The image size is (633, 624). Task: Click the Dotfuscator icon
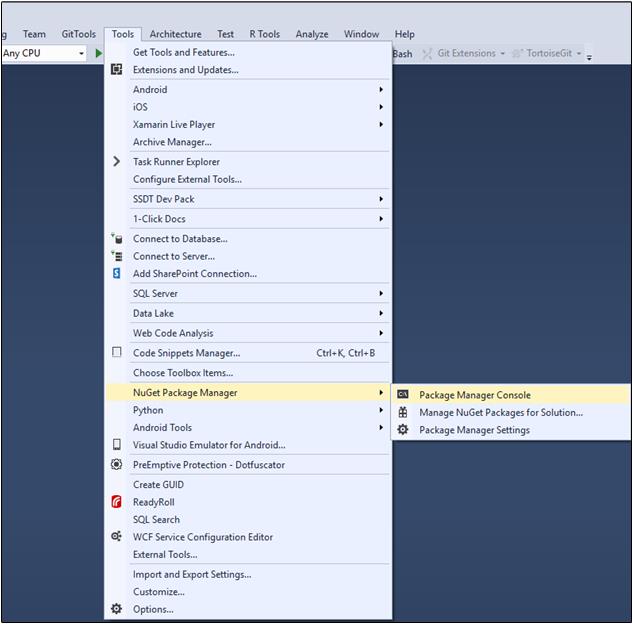[116, 464]
